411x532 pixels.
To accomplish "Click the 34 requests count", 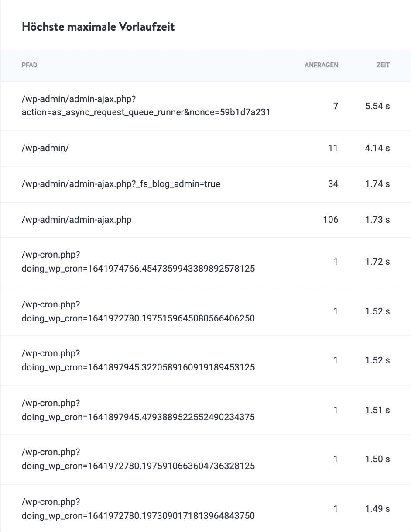I will pyautogui.click(x=333, y=184).
